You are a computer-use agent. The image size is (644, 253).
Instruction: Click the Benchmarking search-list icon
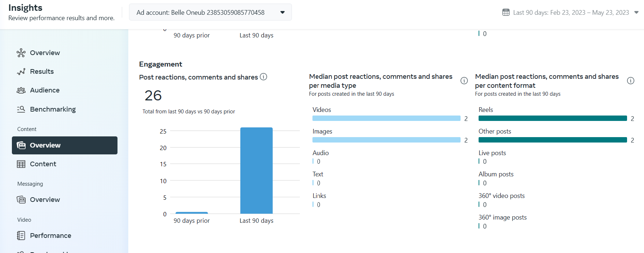pyautogui.click(x=21, y=109)
